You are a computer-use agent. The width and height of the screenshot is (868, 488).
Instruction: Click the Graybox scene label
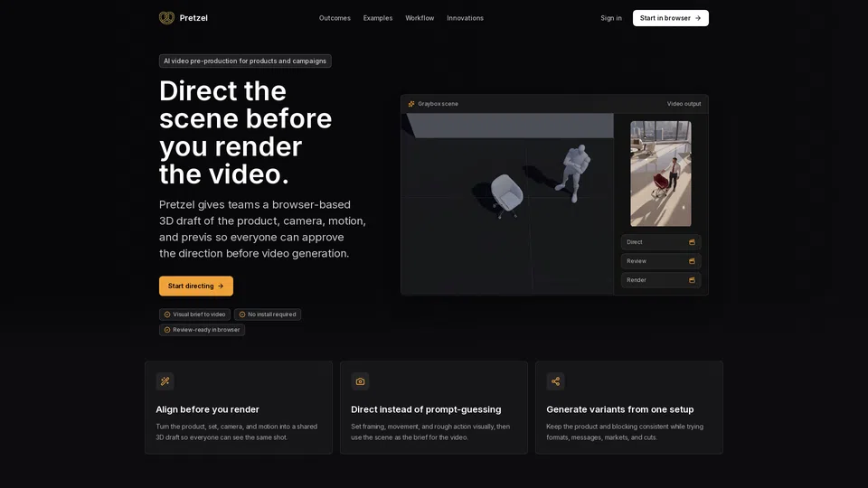click(x=438, y=104)
